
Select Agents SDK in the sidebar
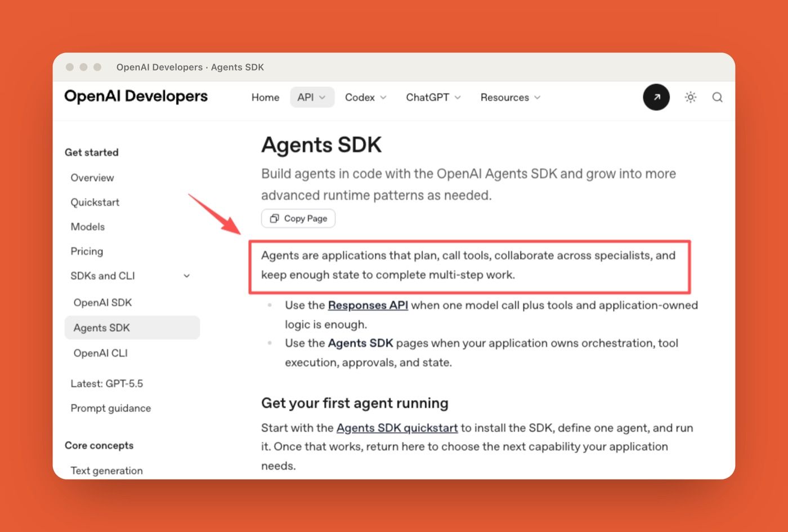coord(132,328)
